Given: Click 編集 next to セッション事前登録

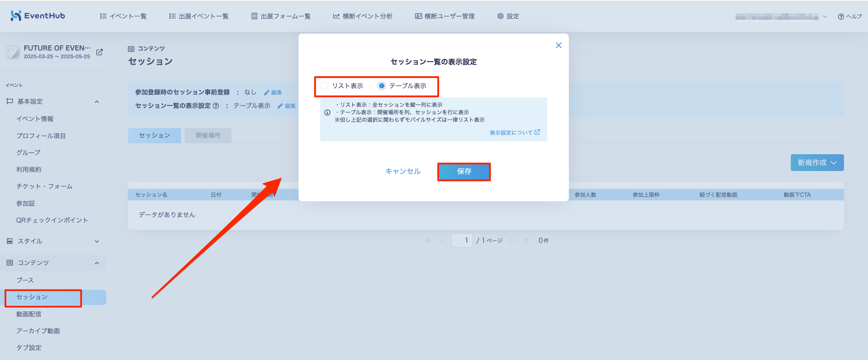Looking at the screenshot, I should tap(273, 92).
